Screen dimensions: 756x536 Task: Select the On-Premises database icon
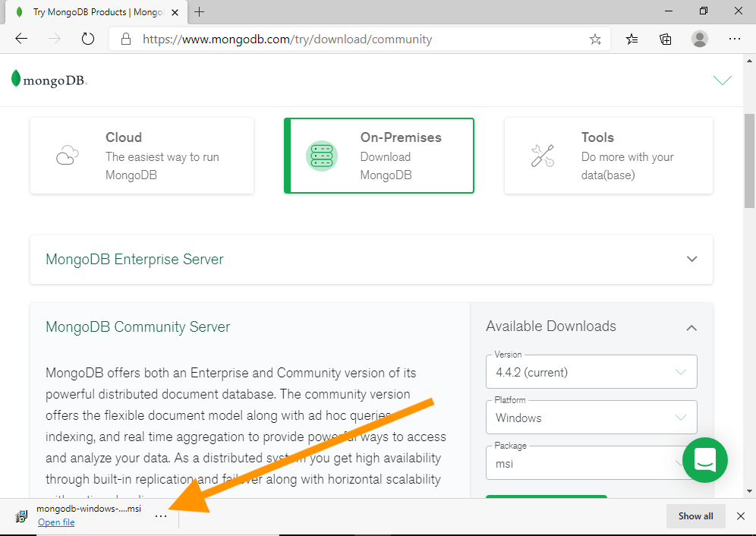(322, 155)
